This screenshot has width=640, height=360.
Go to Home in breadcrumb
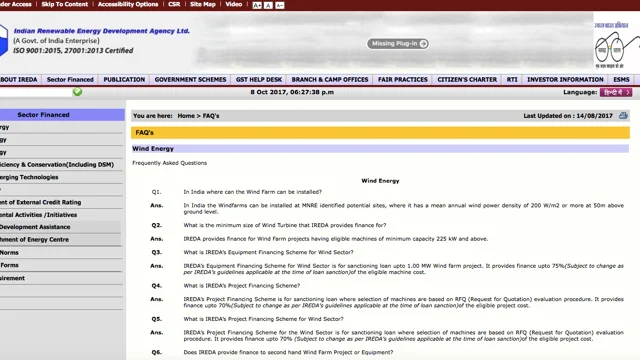(x=186, y=116)
